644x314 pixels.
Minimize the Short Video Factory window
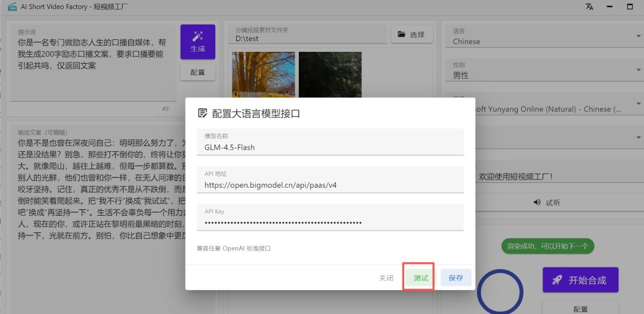610,7
